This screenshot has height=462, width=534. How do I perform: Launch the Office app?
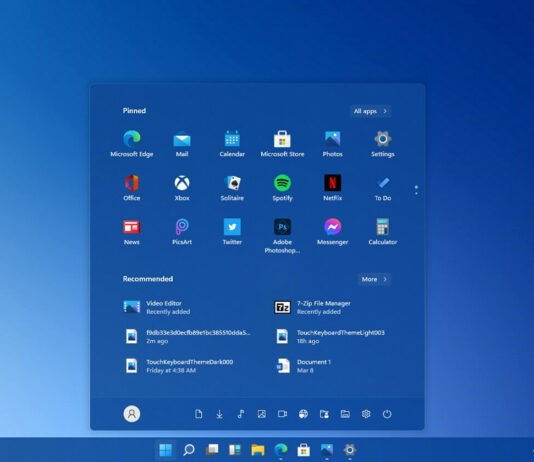pos(132,188)
